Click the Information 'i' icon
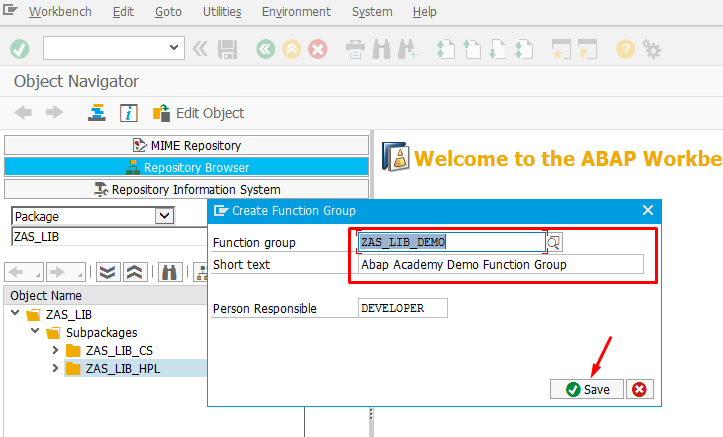The width and height of the screenshot is (723, 437). click(x=129, y=113)
